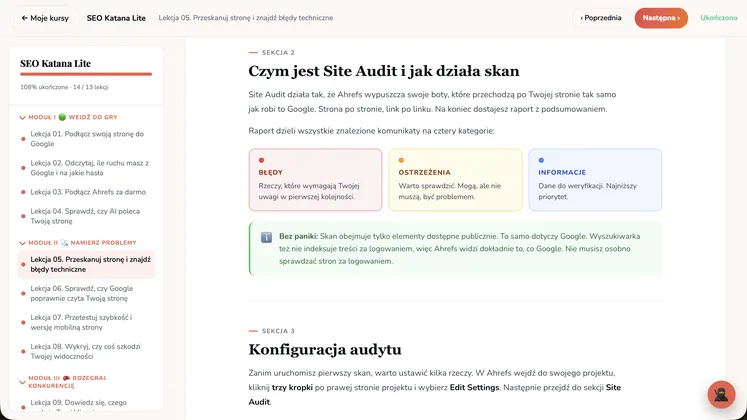Viewport: 747px width, 420px height.
Task: Open previous lesson with Poprzednia button
Action: coord(601,18)
